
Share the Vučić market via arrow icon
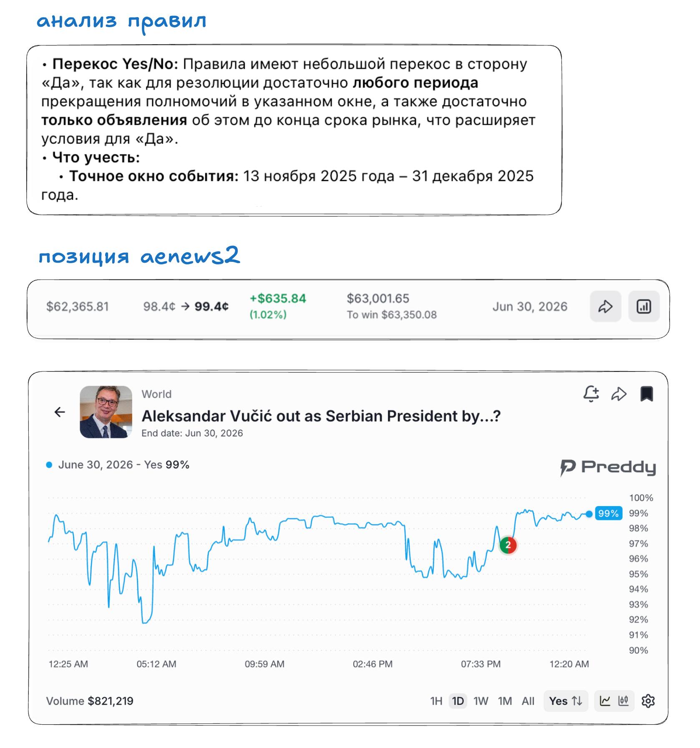point(619,394)
